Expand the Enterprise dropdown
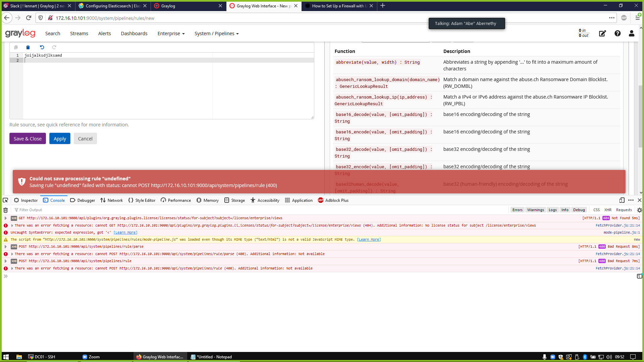644x362 pixels. point(171,34)
